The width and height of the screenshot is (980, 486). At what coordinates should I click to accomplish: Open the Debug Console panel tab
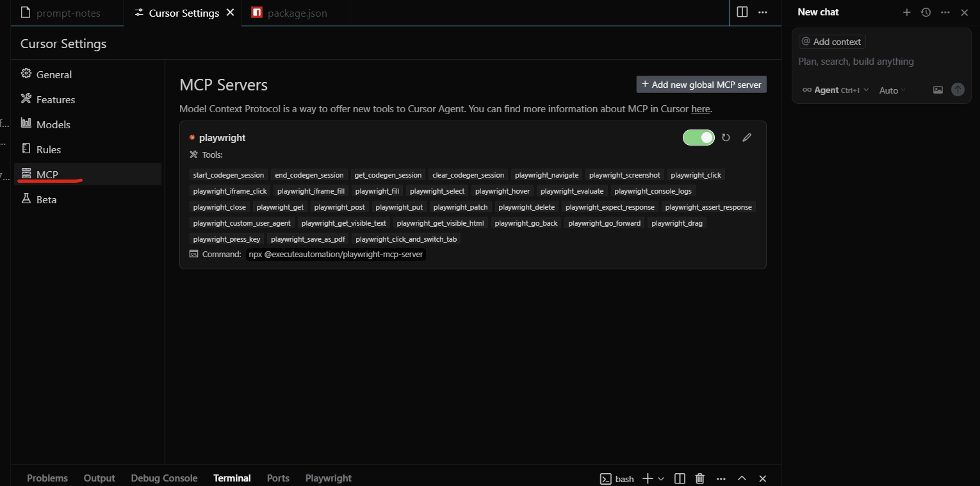tap(164, 478)
